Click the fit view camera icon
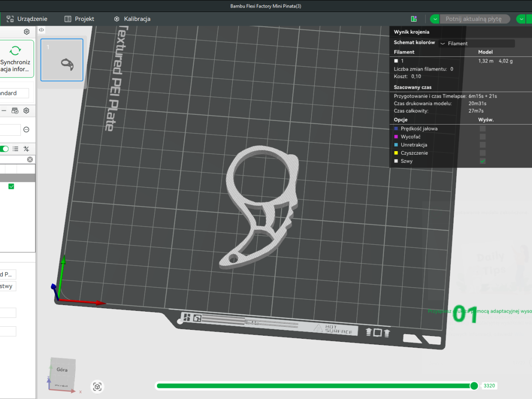Screen dimensions: 532x399 [x=98, y=387]
